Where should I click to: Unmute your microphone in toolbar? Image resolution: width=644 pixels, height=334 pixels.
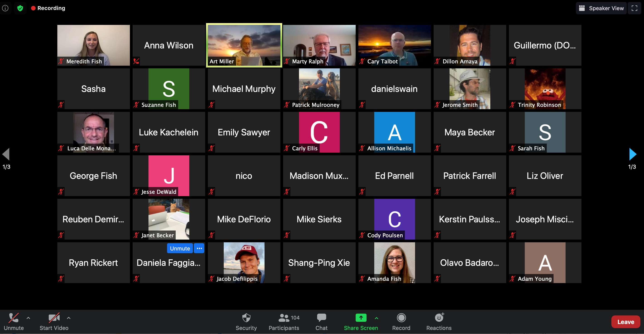(14, 322)
